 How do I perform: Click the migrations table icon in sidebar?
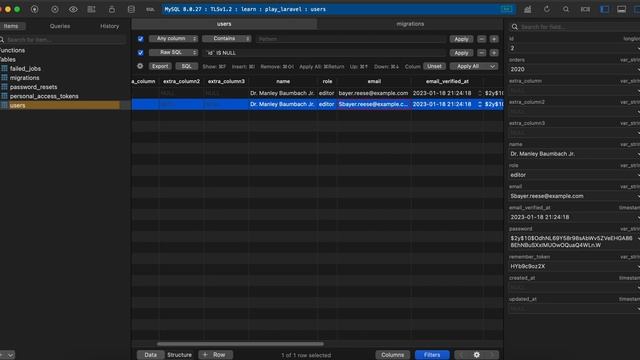(x=4, y=78)
